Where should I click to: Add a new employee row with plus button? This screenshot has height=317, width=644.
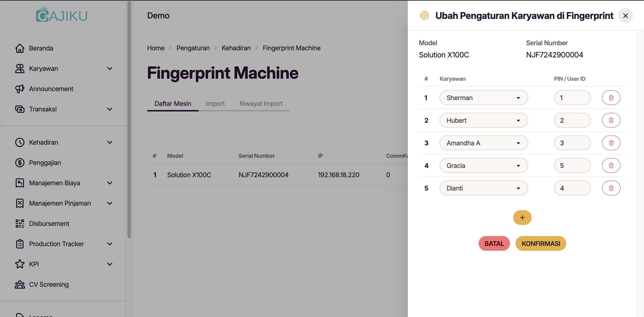tap(522, 217)
